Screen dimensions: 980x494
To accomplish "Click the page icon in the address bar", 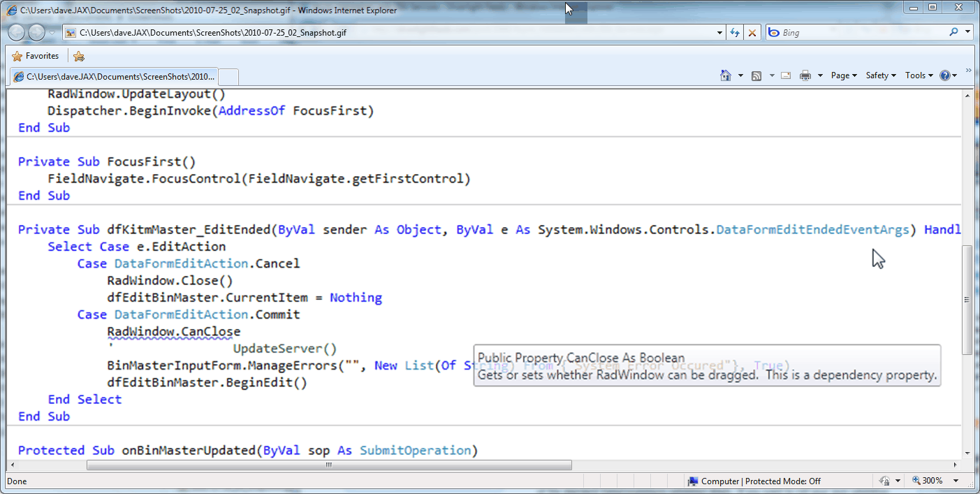I will tap(71, 33).
